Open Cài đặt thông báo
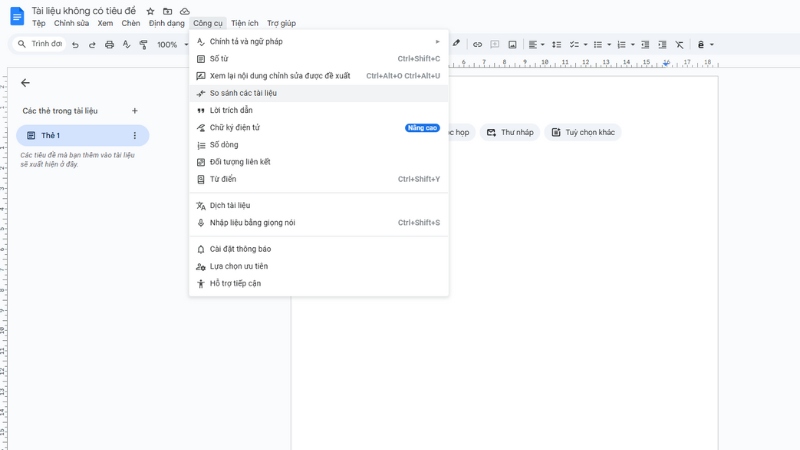 point(319,249)
